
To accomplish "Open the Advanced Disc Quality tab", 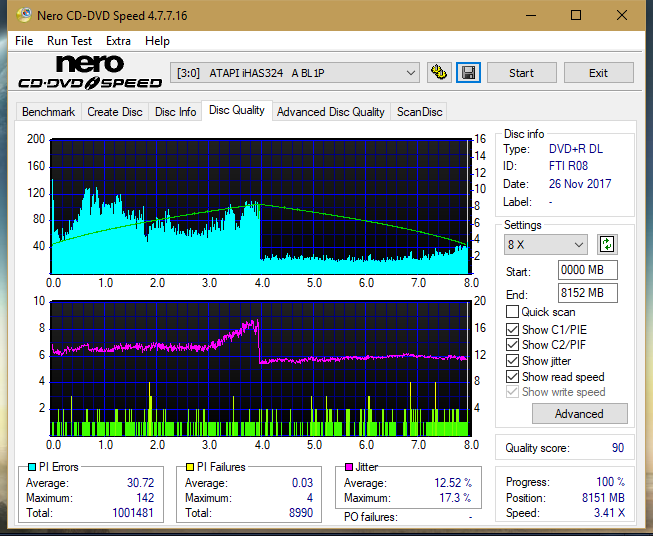I will 331,112.
